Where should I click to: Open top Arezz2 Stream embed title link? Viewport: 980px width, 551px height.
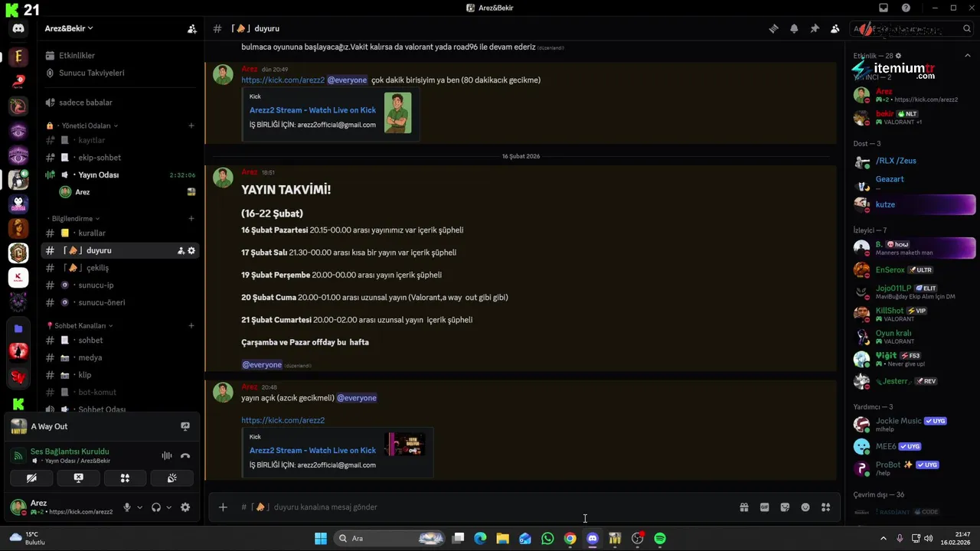[312, 110]
